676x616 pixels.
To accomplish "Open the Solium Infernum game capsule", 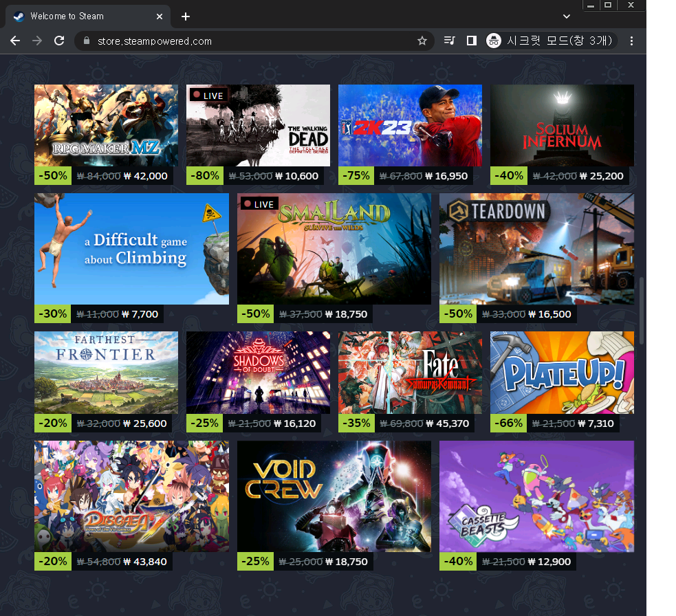I will tap(562, 125).
